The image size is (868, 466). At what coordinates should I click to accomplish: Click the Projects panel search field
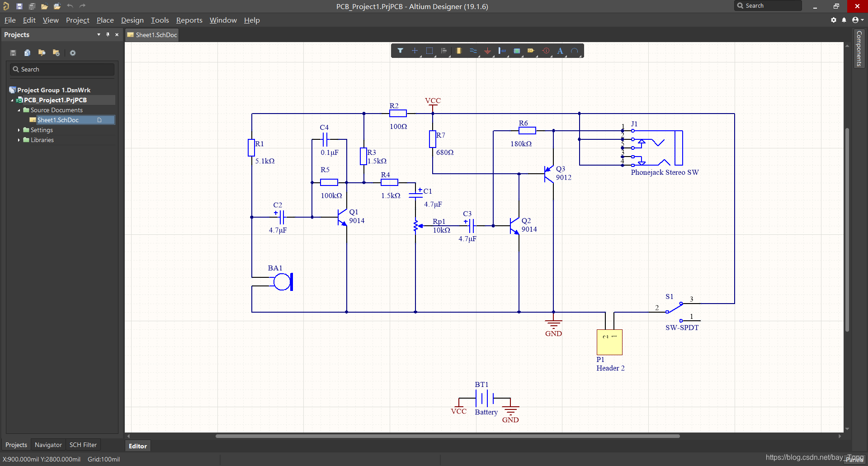[62, 69]
